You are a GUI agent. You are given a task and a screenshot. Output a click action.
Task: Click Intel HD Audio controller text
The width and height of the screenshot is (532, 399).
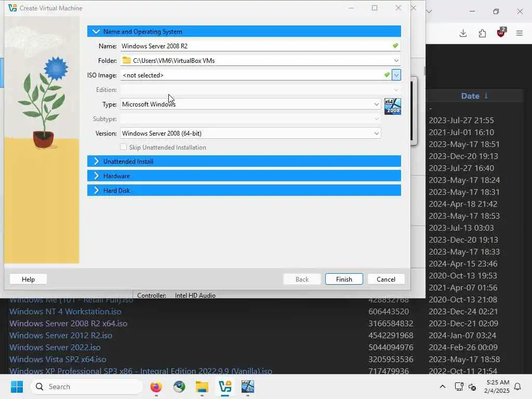pyautogui.click(x=195, y=295)
